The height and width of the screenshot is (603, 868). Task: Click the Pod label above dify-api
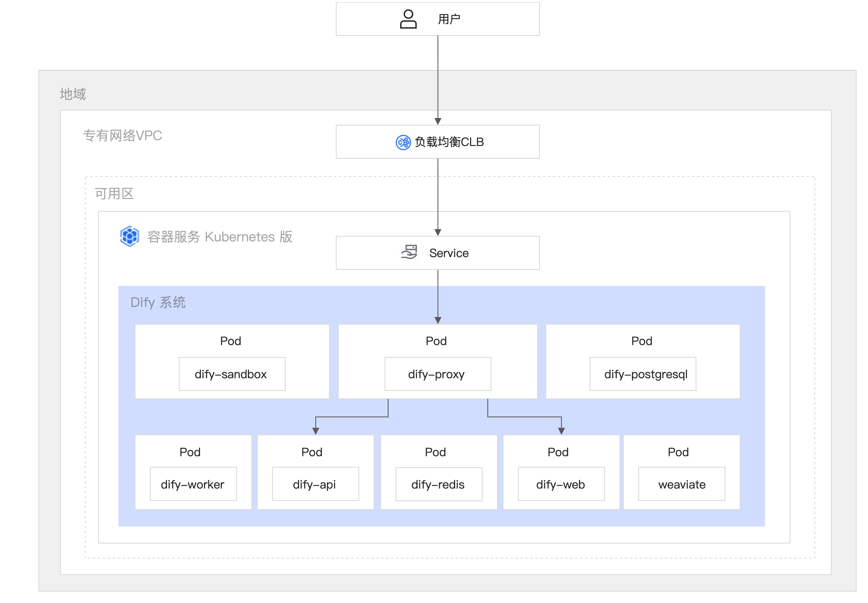pyautogui.click(x=312, y=452)
